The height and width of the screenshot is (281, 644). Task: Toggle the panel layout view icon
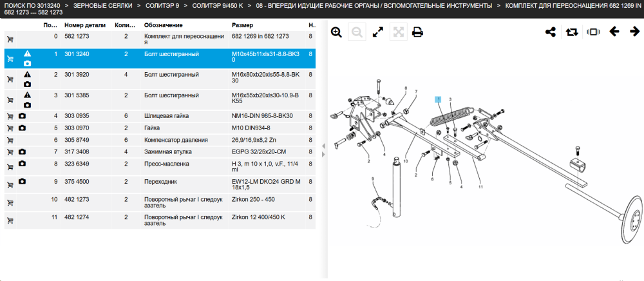coord(593,32)
